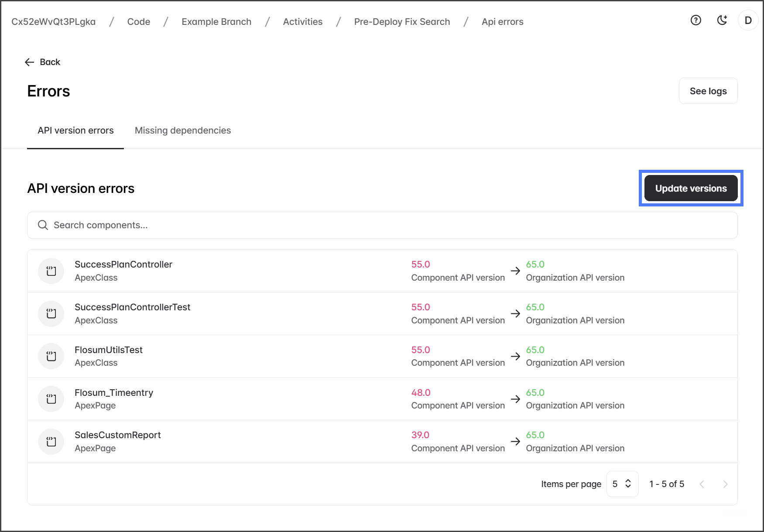This screenshot has width=764, height=532.
Task: Open the user avatar D menu
Action: (x=748, y=21)
